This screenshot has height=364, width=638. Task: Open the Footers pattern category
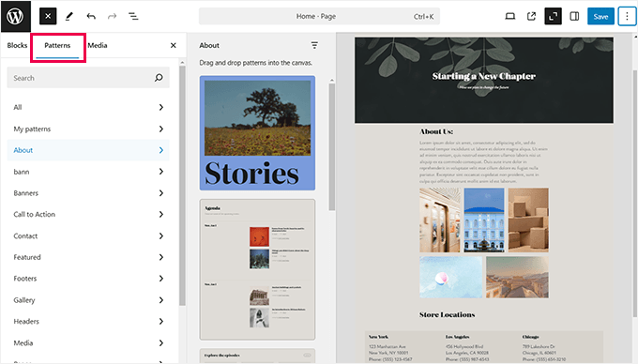click(88, 279)
